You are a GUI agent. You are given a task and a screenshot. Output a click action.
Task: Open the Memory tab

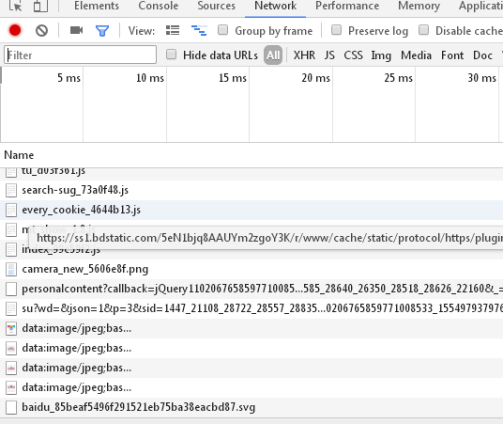click(419, 6)
